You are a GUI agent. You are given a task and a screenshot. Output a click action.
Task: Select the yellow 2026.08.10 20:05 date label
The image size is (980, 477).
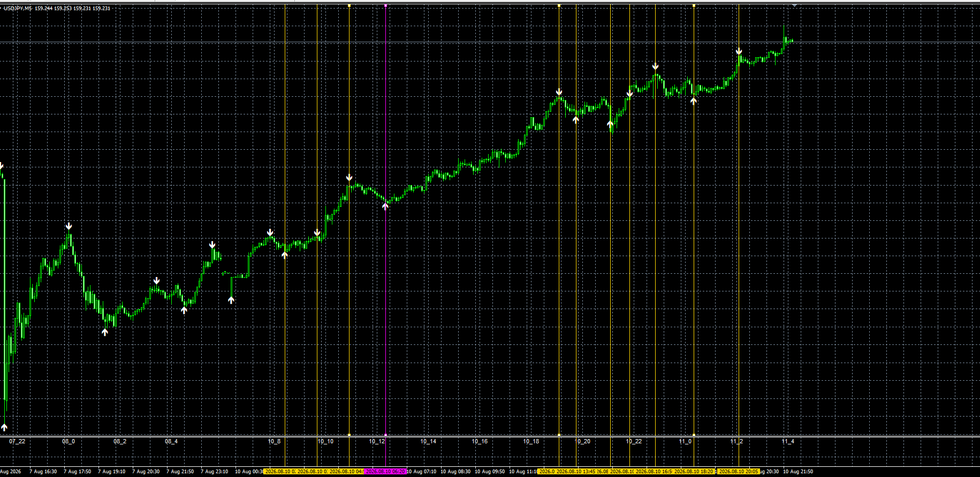click(738, 472)
